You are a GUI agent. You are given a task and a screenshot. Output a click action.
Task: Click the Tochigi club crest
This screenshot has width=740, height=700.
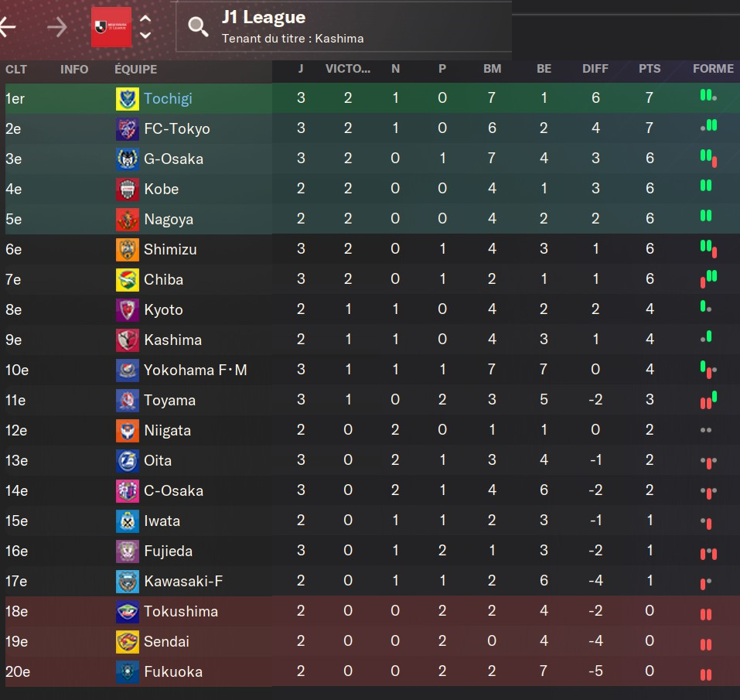coord(127,99)
